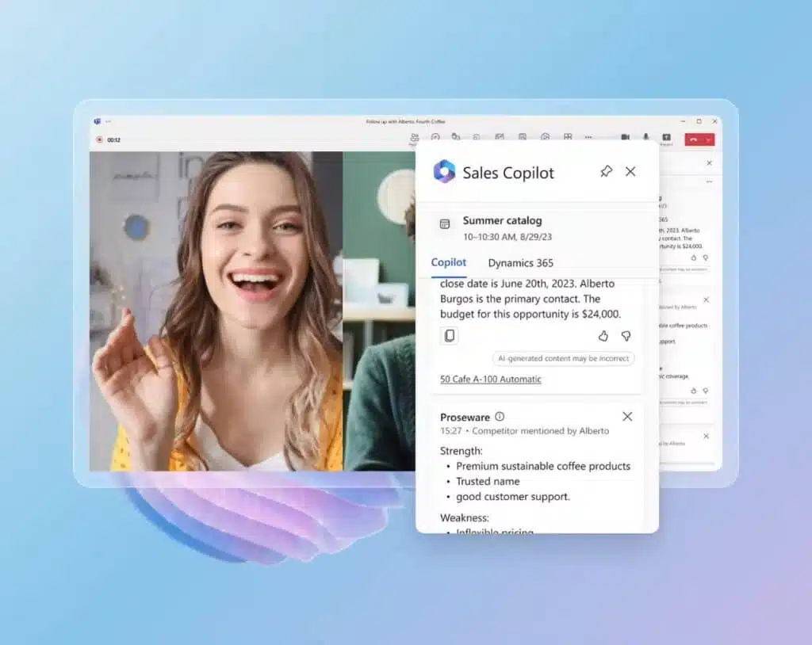Give thumbs up to the opportunity summary

[603, 336]
